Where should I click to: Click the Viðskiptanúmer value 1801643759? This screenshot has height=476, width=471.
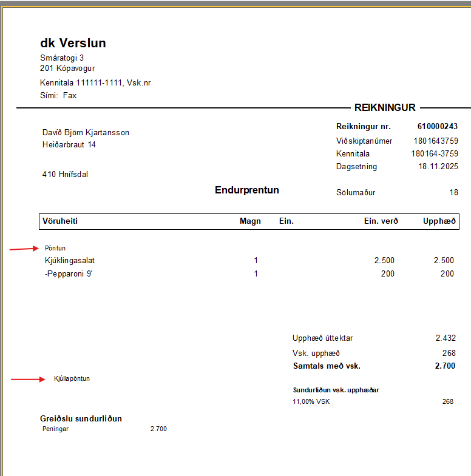[x=435, y=141]
